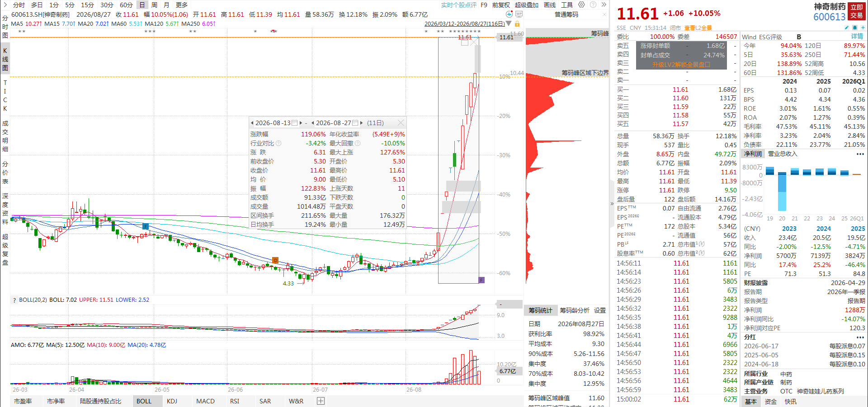868x407 pixels.
Task: Open the help question mark icon
Action: (593, 5)
